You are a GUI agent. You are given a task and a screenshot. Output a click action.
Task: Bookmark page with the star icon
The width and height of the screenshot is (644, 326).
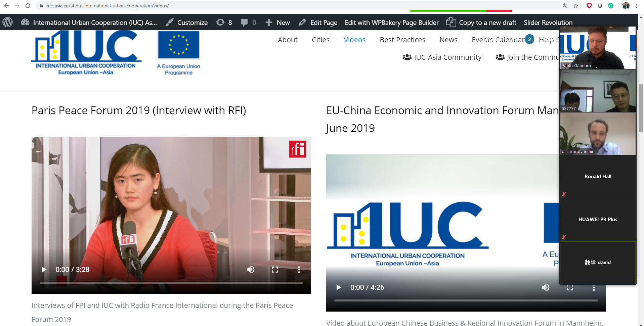[x=576, y=6]
